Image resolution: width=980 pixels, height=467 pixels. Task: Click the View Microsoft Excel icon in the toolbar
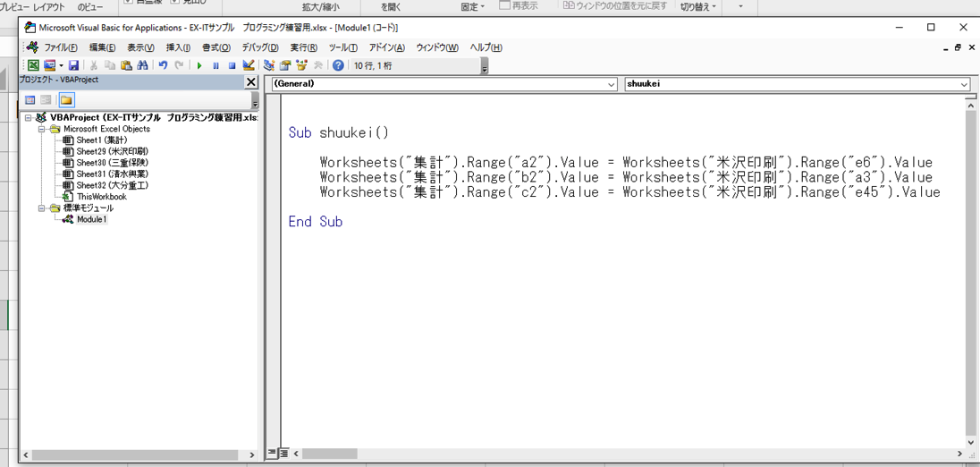tap(33, 65)
